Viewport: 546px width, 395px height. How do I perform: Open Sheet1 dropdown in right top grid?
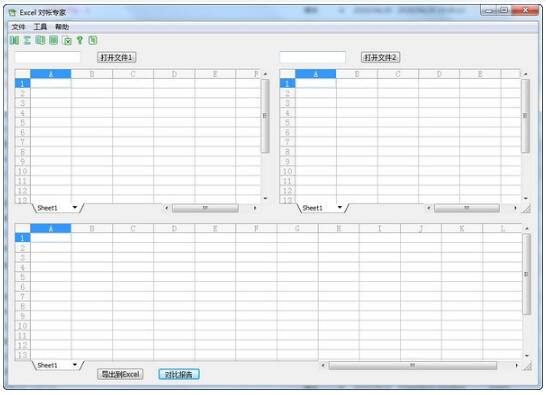coord(340,208)
